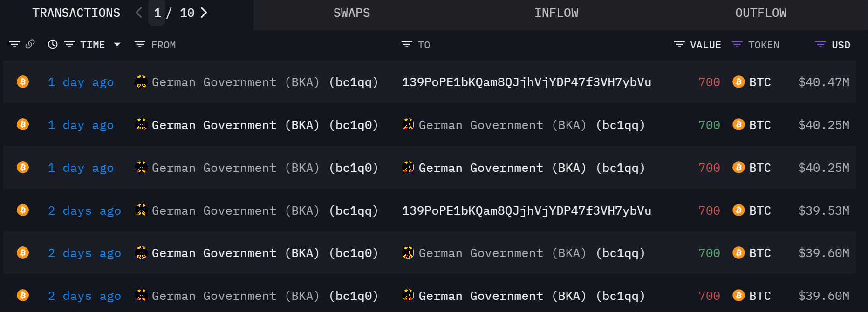Click the clock icon beside TIME
The height and width of the screenshot is (312, 868).
click(53, 44)
